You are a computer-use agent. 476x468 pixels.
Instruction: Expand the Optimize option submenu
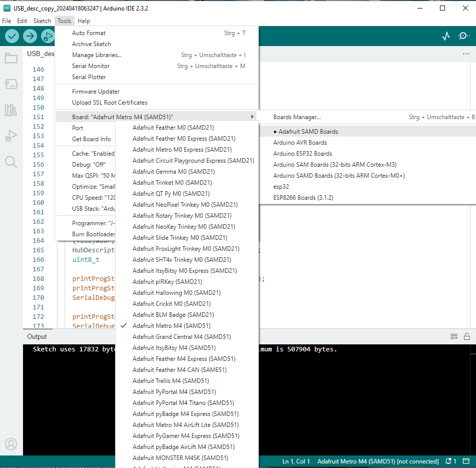tap(86, 187)
